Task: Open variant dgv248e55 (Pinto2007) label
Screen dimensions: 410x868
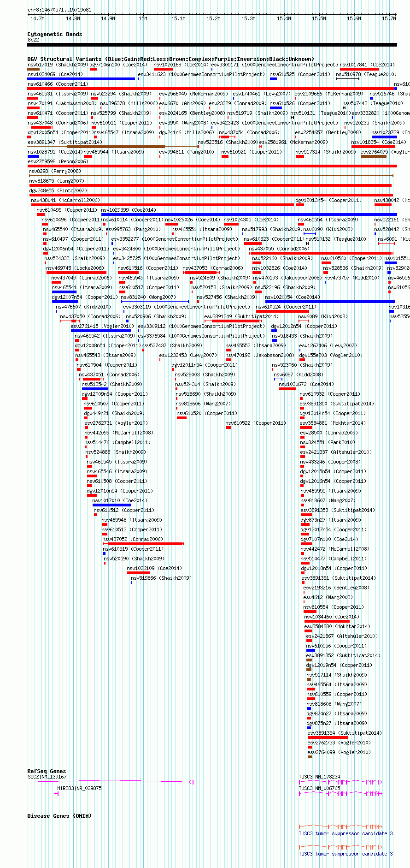Action: pyautogui.click(x=58, y=190)
